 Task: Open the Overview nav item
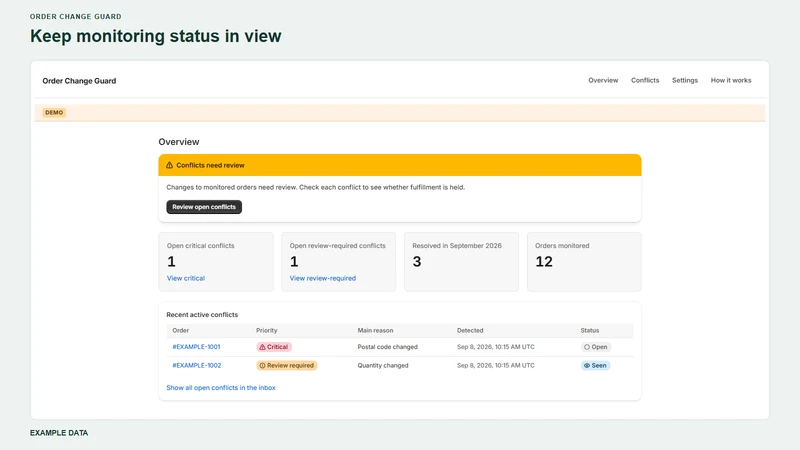(x=603, y=80)
